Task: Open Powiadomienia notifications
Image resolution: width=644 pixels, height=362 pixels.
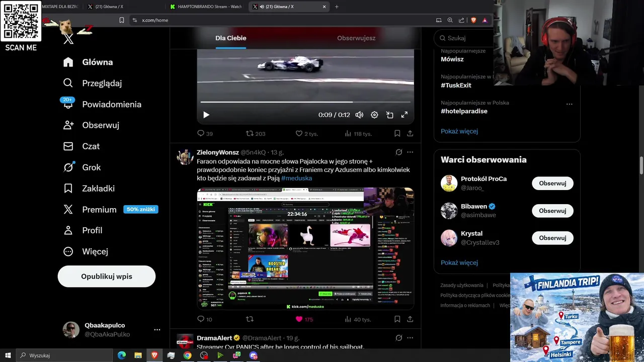Action: click(102, 104)
